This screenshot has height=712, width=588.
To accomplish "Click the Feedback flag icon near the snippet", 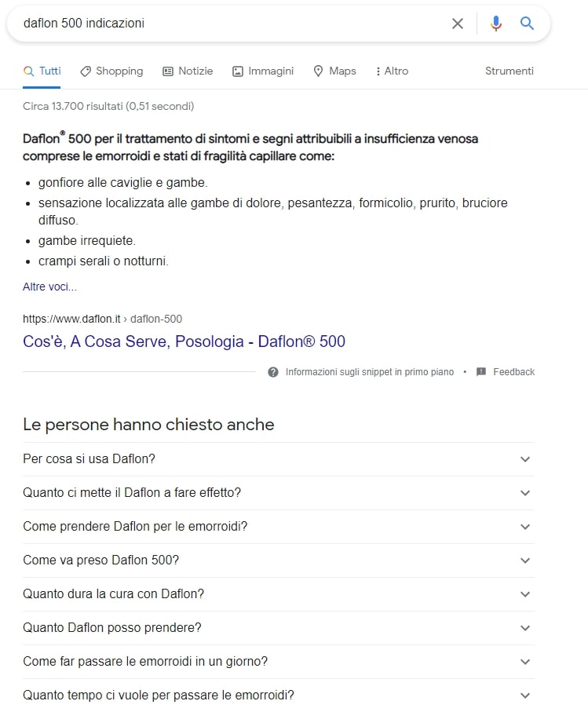I will pos(480,371).
